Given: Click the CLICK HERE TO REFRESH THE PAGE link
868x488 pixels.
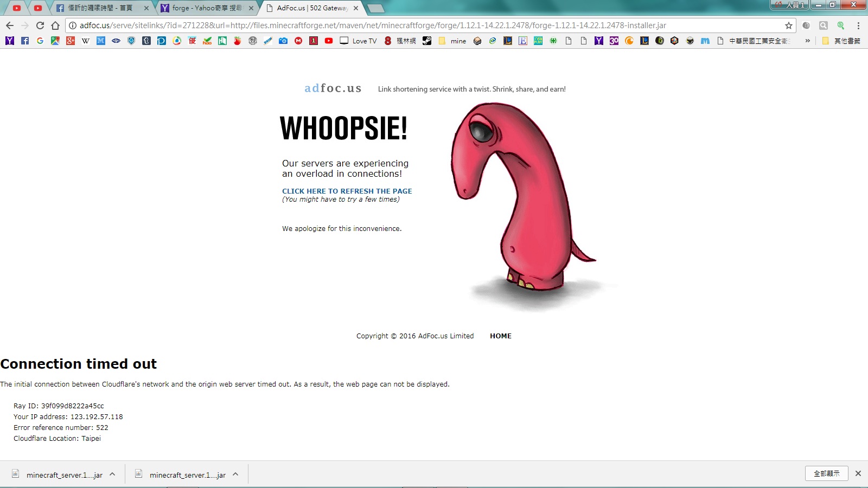Looking at the screenshot, I should coord(347,191).
